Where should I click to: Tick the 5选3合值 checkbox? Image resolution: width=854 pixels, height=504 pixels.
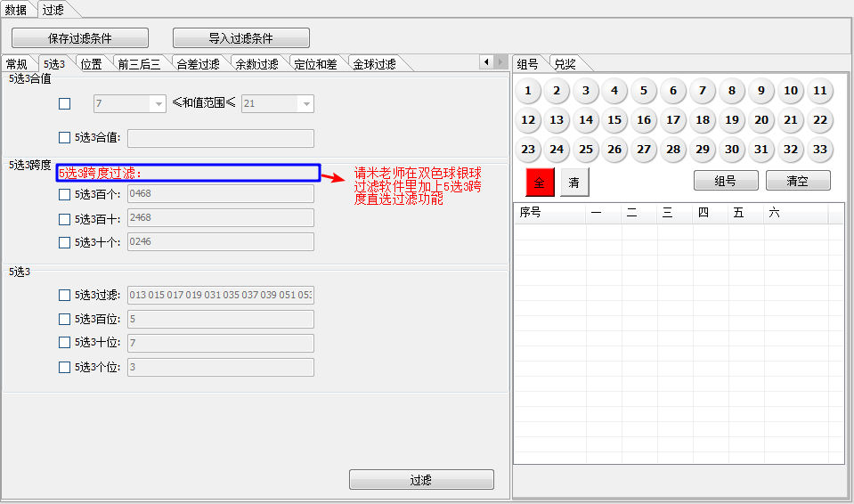click(x=64, y=137)
